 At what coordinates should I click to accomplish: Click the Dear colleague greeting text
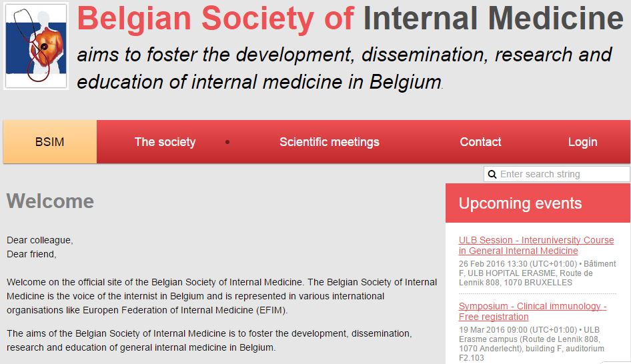pyautogui.click(x=40, y=240)
